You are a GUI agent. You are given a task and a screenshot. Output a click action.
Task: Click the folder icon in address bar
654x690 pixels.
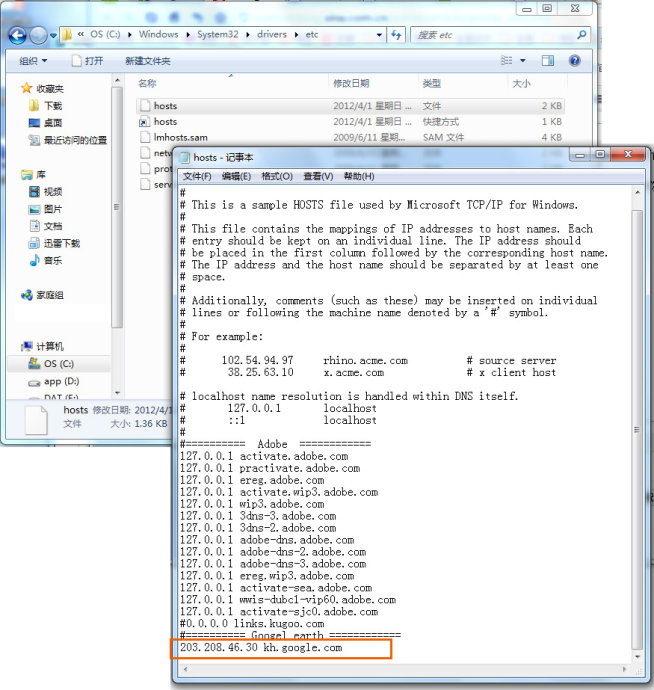point(67,34)
